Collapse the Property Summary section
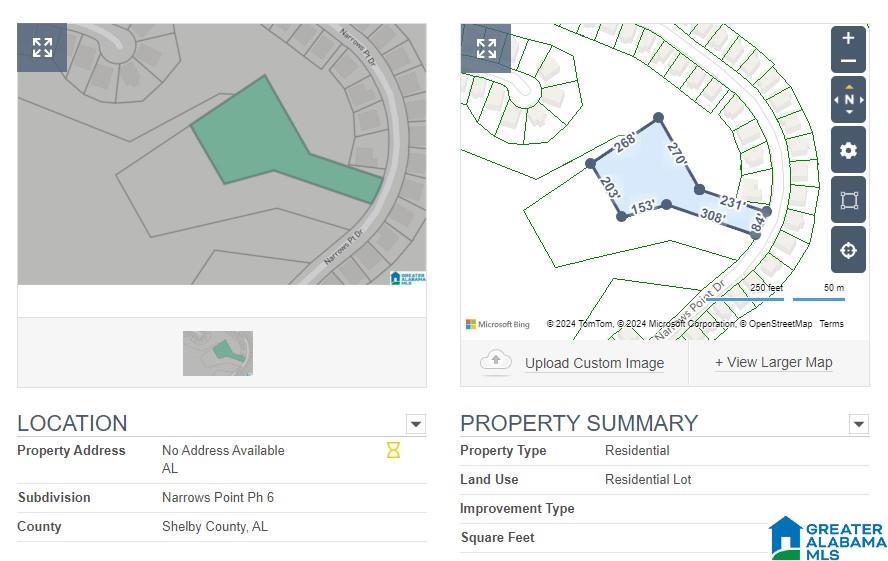The width and height of the screenshot is (888, 561). coord(859,423)
